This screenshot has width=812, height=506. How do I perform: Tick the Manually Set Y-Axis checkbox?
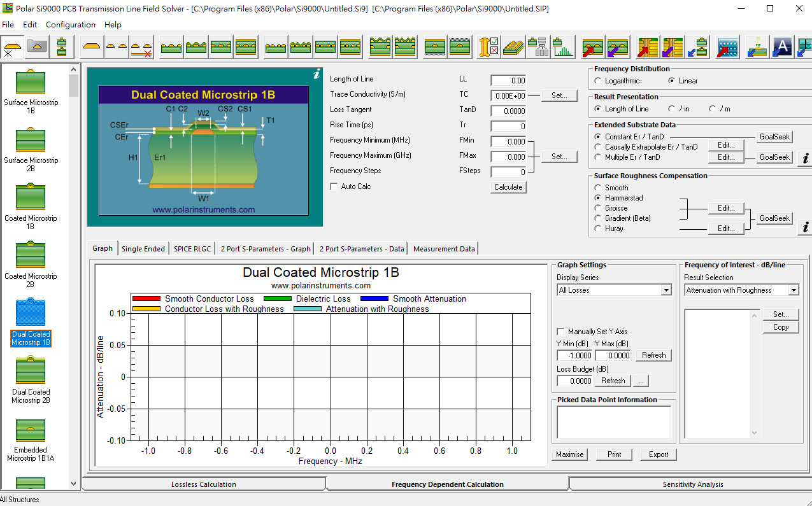[560, 332]
